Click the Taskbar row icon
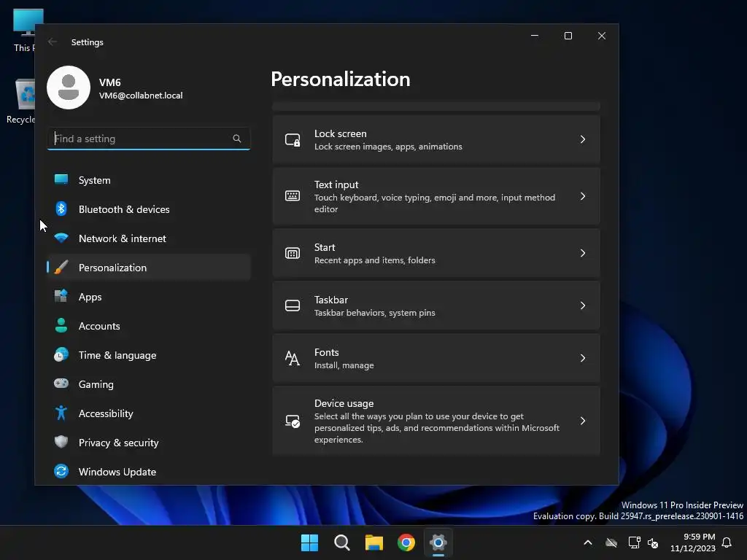This screenshot has width=747, height=560. point(293,306)
